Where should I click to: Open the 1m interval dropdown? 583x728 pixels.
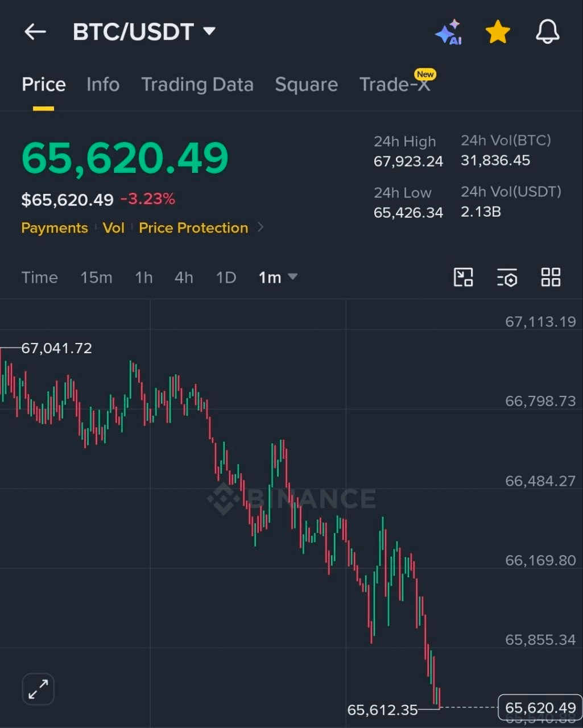tap(278, 278)
